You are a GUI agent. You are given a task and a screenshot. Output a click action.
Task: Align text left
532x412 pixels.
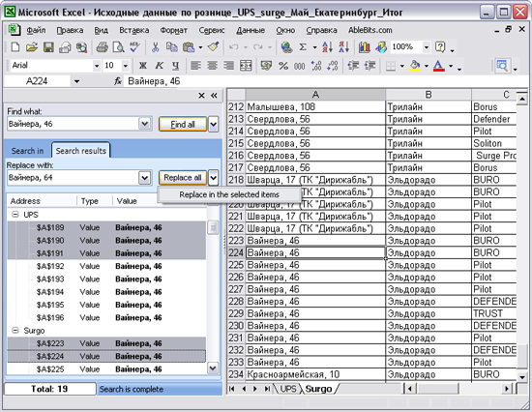click(x=195, y=66)
